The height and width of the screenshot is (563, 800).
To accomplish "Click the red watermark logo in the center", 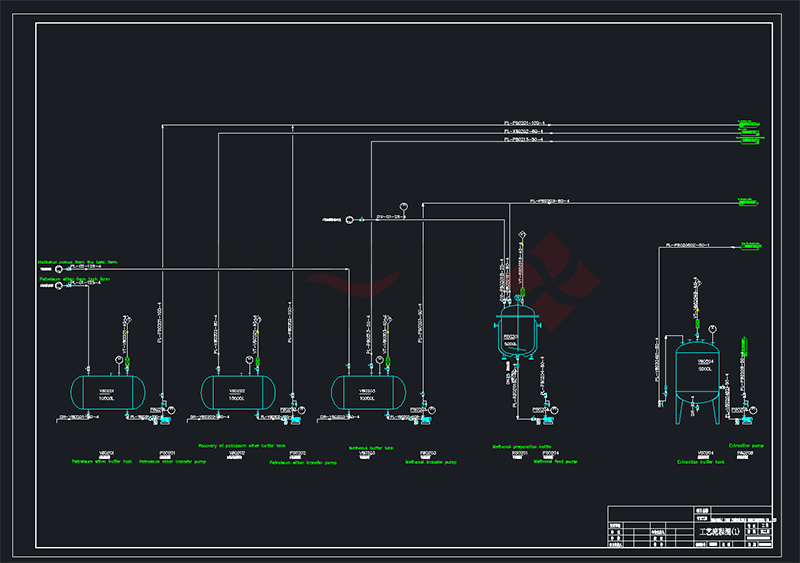I will tap(545, 275).
